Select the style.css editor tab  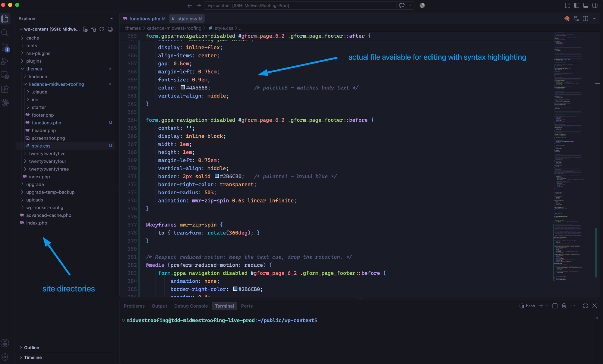pyautogui.click(x=187, y=19)
